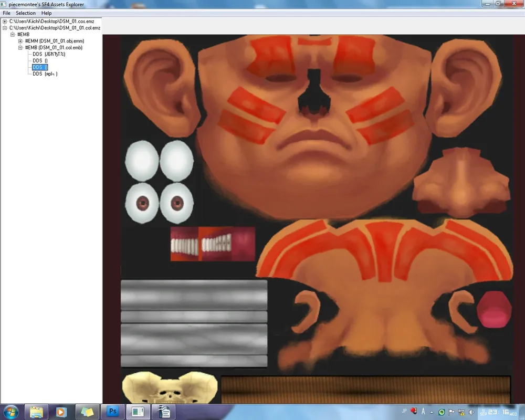
Task: Expand the DSM_01.cos.emz tree node
Action: (5, 21)
